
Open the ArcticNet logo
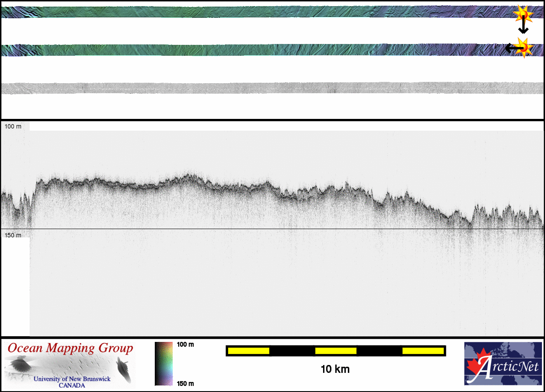[x=502, y=364]
